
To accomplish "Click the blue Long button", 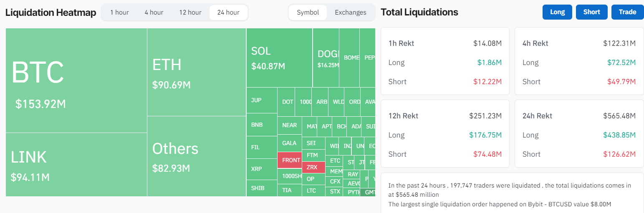I will pos(557,12).
